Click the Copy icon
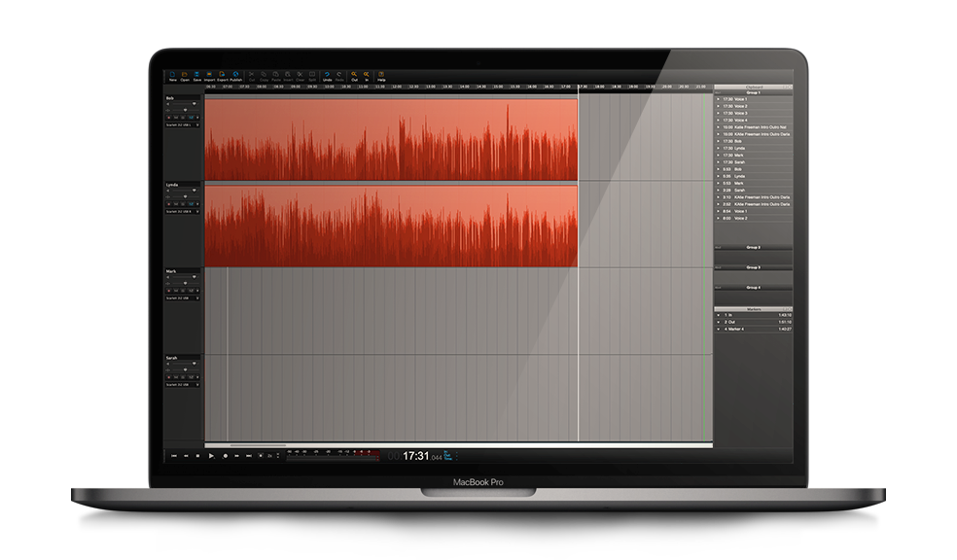The image size is (957, 560). pyautogui.click(x=264, y=74)
